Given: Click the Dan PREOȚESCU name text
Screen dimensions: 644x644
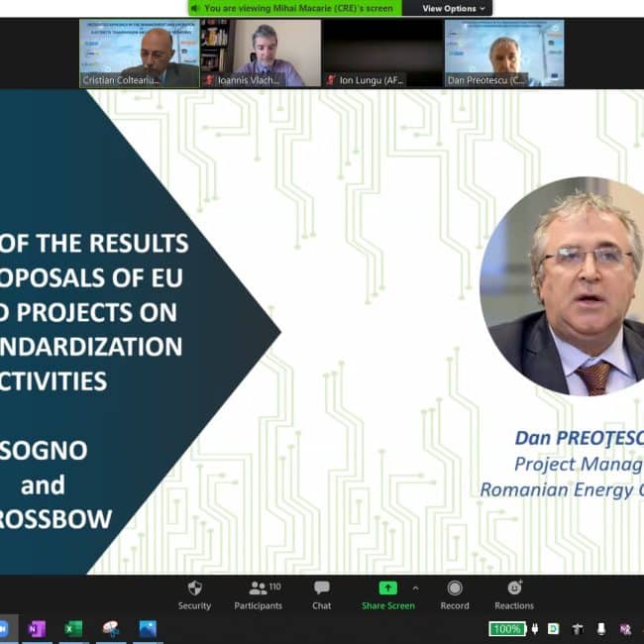Looking at the screenshot, I should point(580,438).
